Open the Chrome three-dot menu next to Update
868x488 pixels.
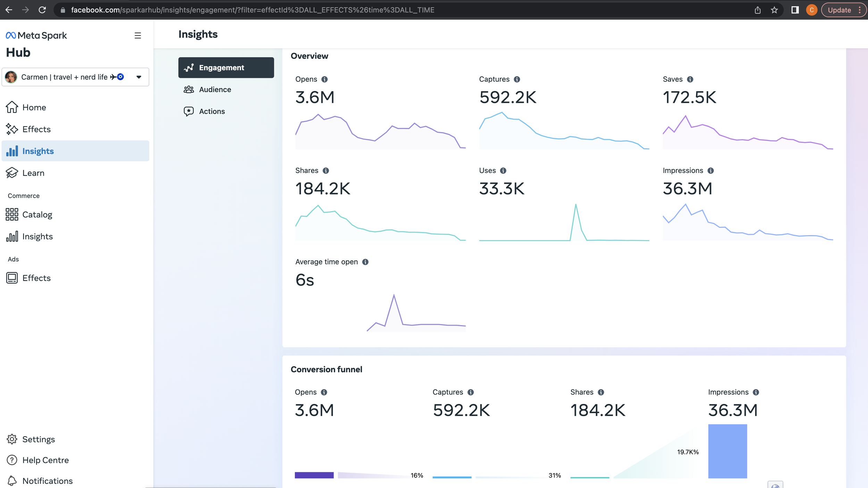pos(860,10)
